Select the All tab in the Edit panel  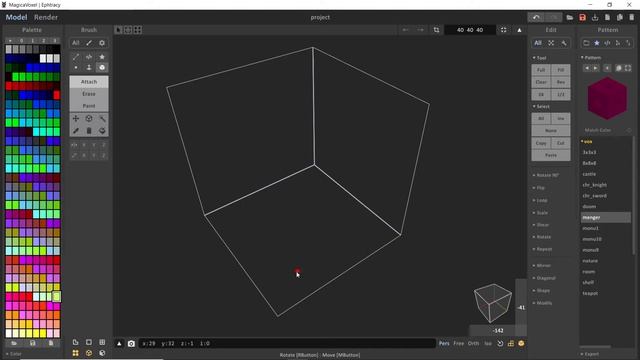(538, 43)
